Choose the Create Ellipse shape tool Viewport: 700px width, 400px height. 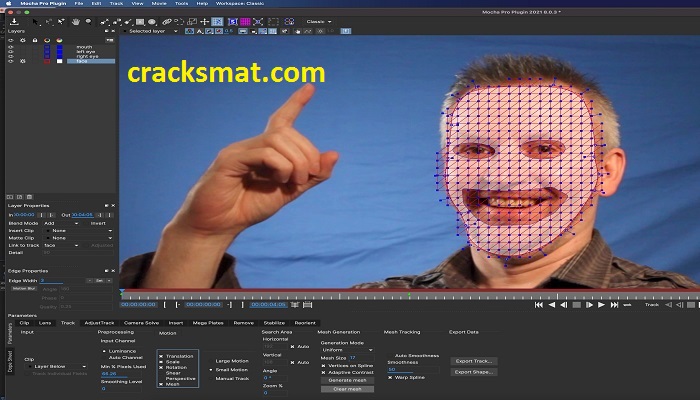(x=152, y=21)
